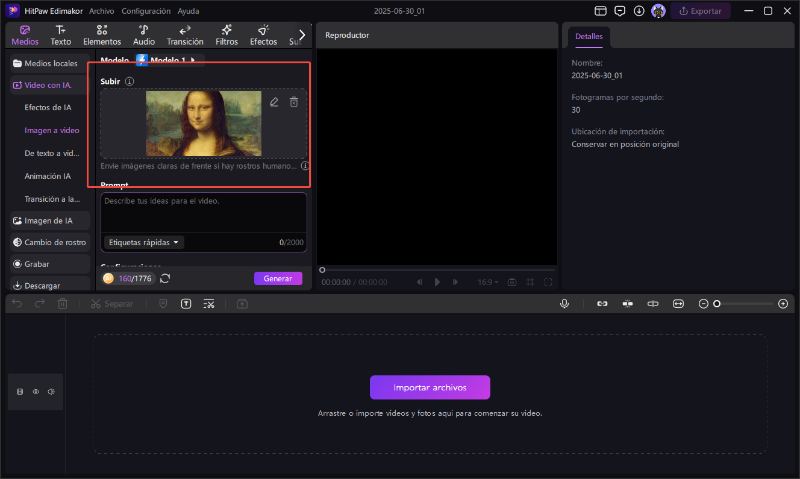Select Medios locales in sidebar
800x479 pixels.
pos(50,63)
